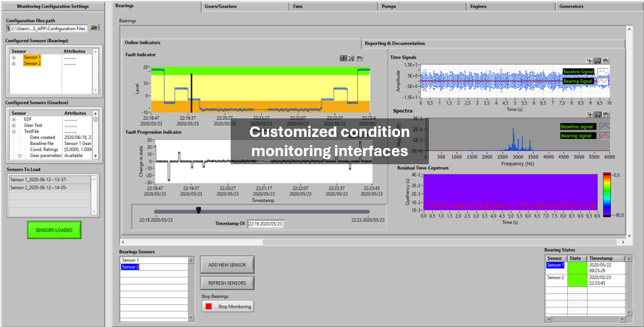Click the crosshair cursor tool on Fault Indicator

pos(344,58)
